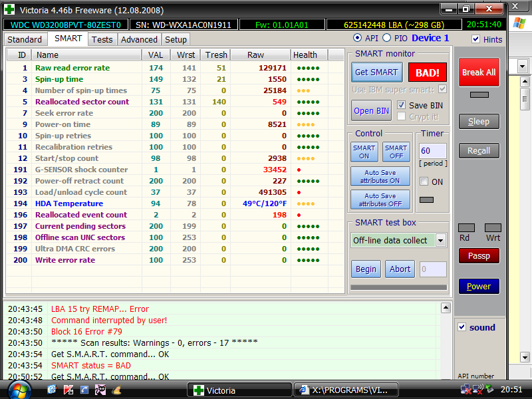Click the blue shortcut arrow quick launch icon
The width and height of the screenshot is (532, 399).
(x=84, y=390)
